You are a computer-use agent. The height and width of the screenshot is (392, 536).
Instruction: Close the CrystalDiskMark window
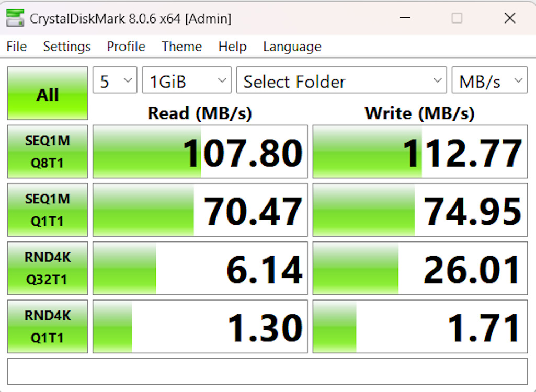click(x=510, y=18)
